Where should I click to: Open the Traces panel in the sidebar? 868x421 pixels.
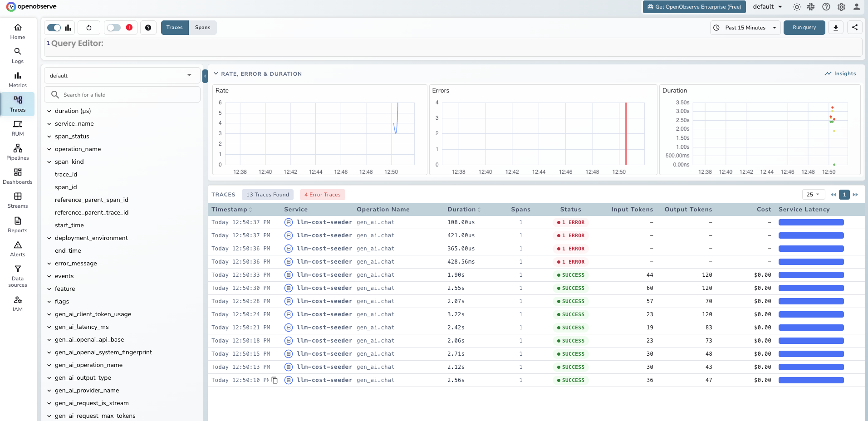pos(17,104)
